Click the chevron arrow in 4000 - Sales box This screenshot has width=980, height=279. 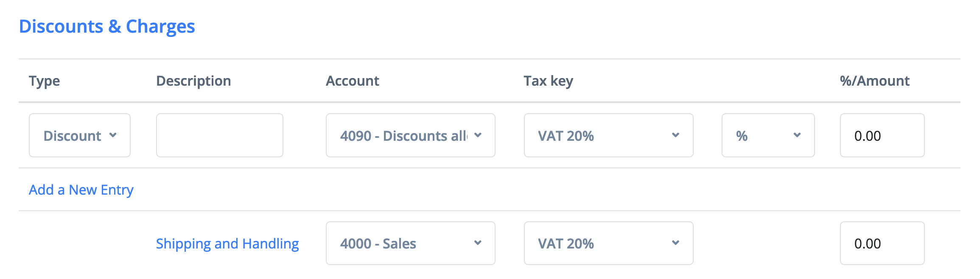pyautogui.click(x=478, y=243)
